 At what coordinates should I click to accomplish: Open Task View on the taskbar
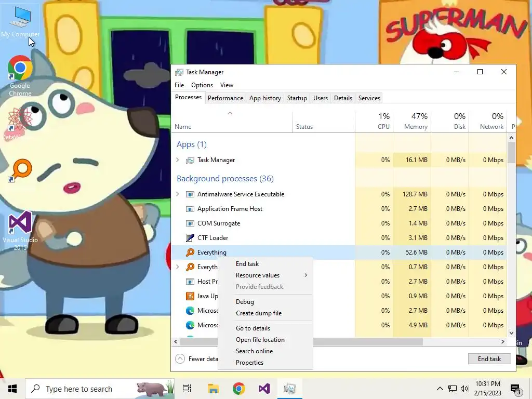pos(187,389)
